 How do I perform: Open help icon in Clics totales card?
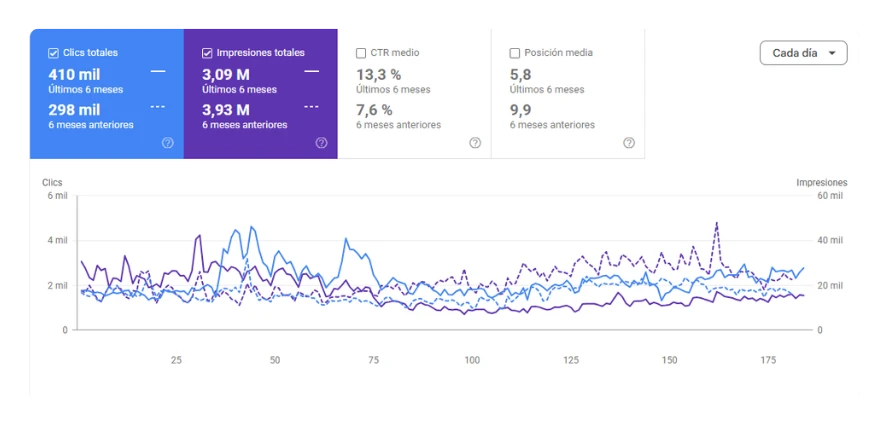pyautogui.click(x=167, y=143)
